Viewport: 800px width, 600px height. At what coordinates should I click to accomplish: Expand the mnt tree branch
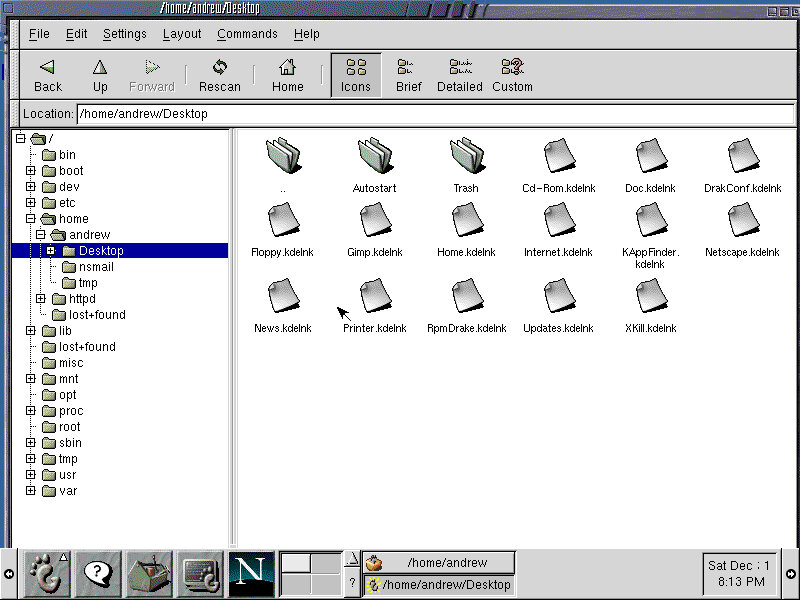click(x=30, y=378)
